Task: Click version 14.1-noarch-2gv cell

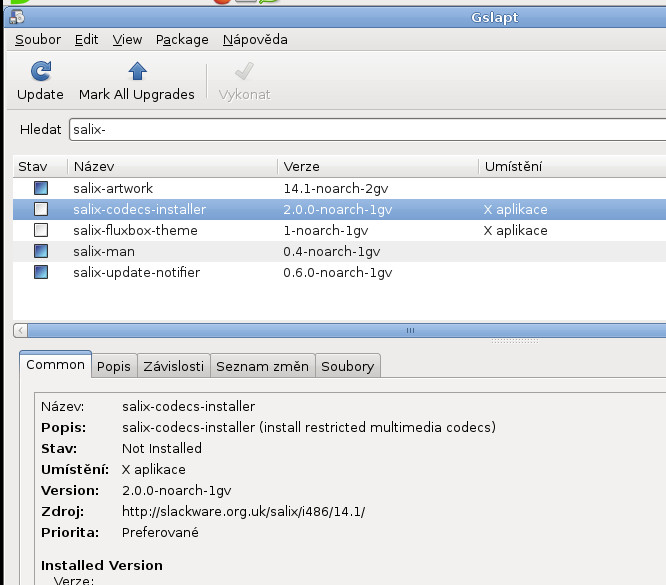Action: pyautogui.click(x=336, y=188)
